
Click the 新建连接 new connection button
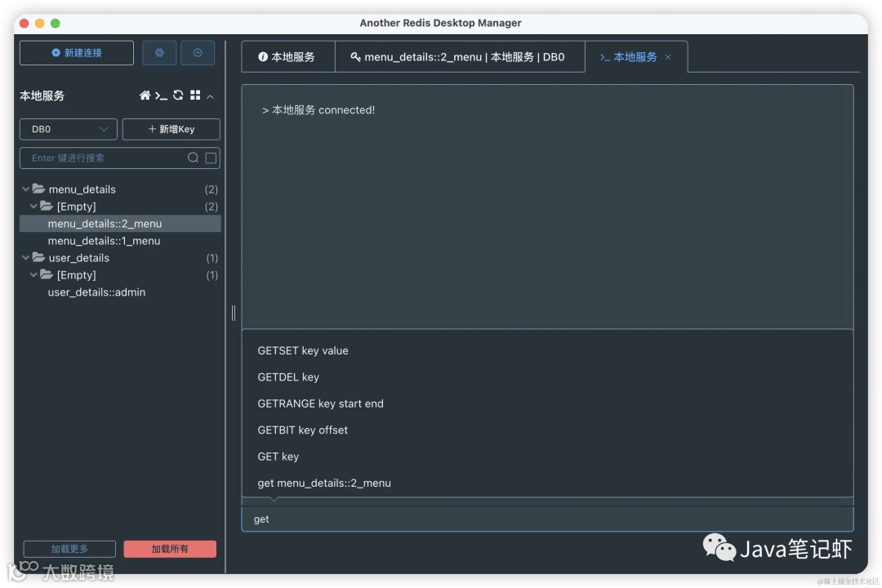tap(77, 53)
